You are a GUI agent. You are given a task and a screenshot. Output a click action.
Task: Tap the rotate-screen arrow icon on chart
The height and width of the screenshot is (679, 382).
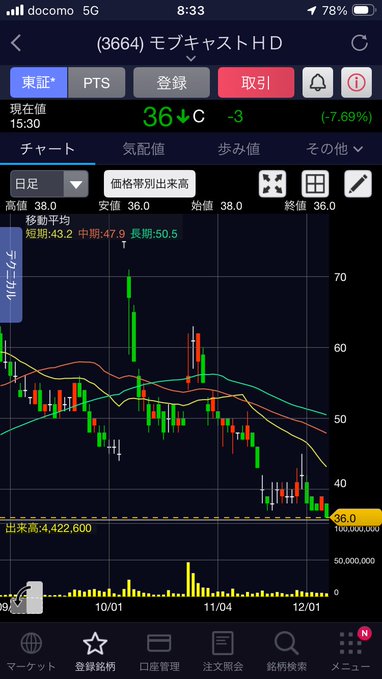26,598
